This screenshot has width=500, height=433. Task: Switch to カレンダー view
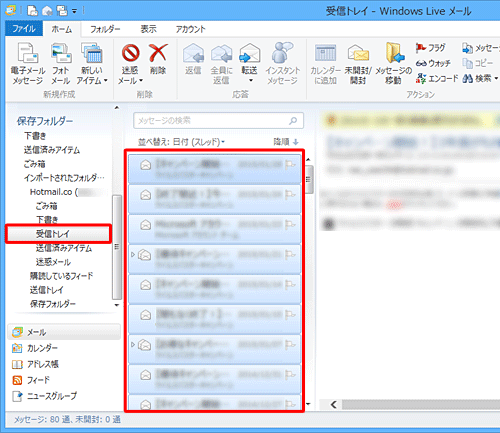tap(35, 348)
